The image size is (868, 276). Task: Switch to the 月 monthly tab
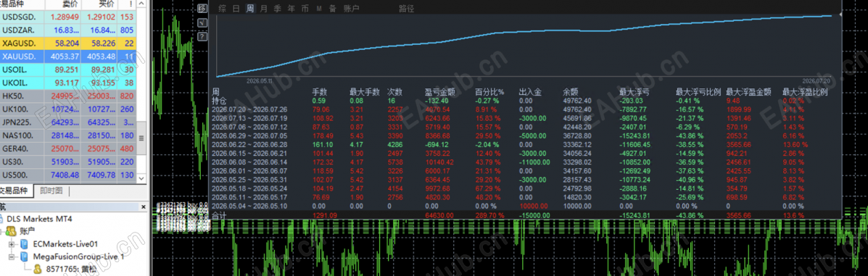tap(264, 8)
